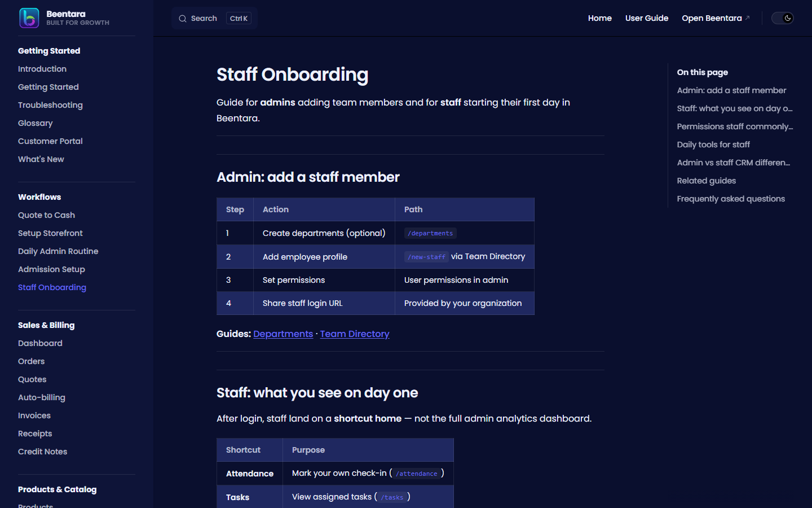
Task: Click 'Staff: what you see on day one' heading
Action: point(317,393)
